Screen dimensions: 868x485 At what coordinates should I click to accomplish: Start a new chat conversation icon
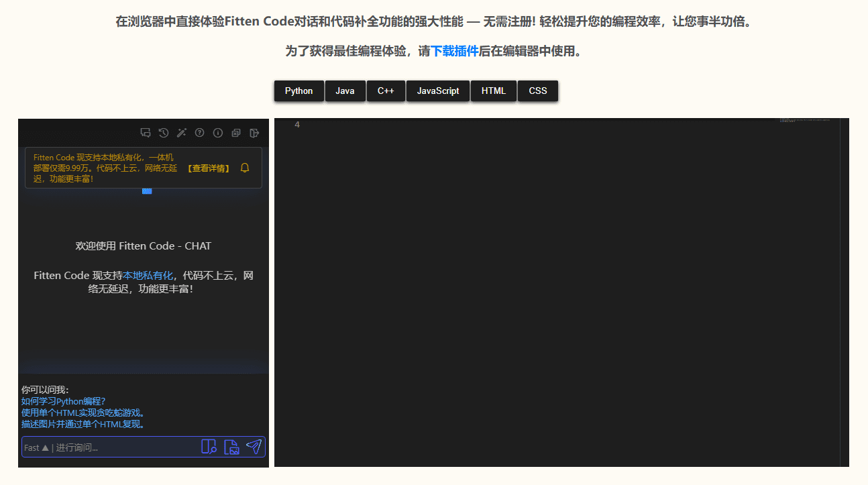(x=145, y=133)
